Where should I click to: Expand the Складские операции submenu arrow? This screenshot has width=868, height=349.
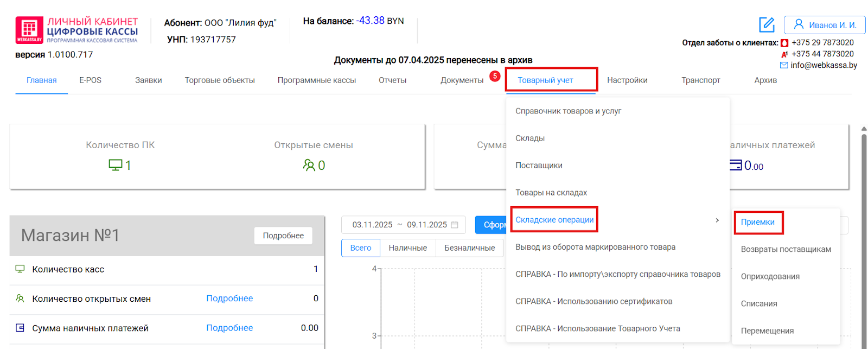(717, 220)
